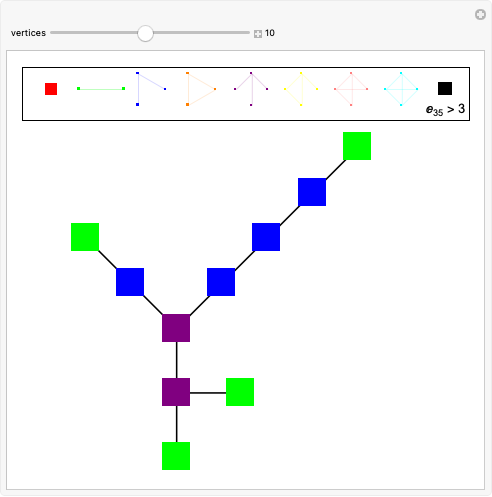Click the orange triangle legend graph
The height and width of the screenshot is (497, 492).
201,89
